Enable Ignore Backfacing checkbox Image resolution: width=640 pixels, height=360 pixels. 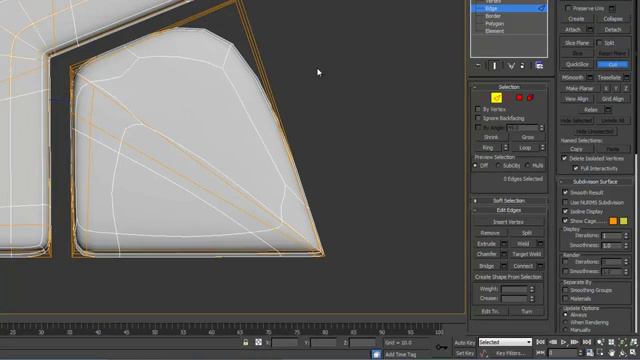pyautogui.click(x=478, y=118)
